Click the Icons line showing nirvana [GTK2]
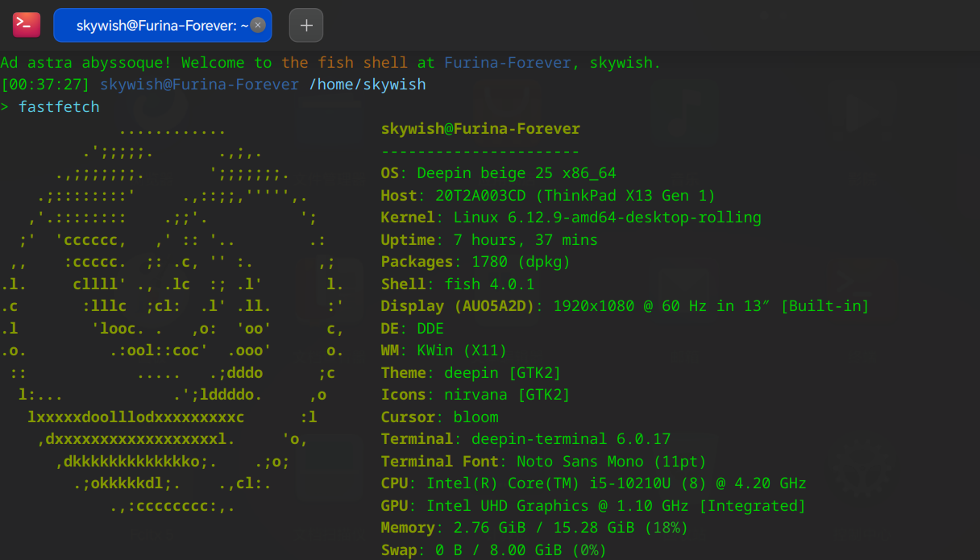This screenshot has height=560, width=980. click(x=475, y=395)
